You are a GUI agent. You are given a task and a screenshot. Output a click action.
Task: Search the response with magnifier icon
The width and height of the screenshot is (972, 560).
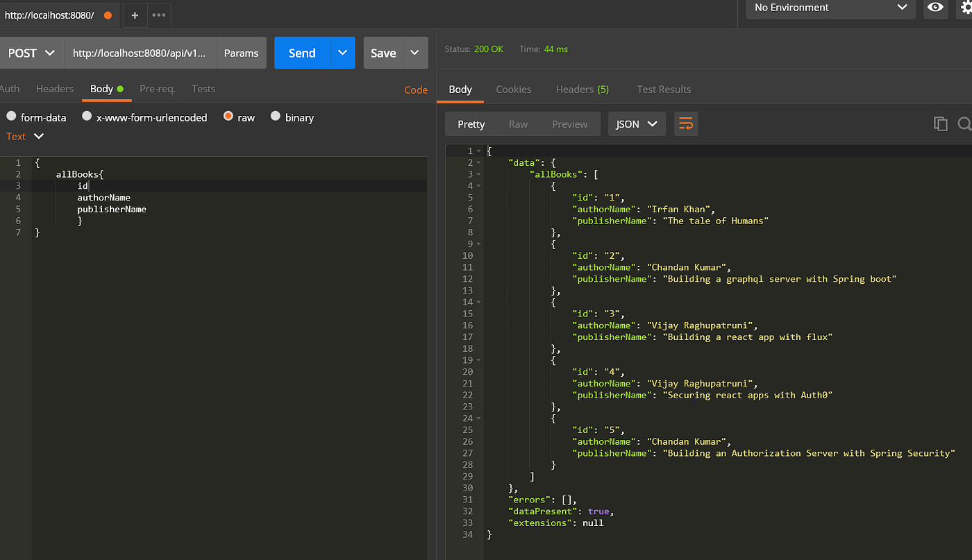pyautogui.click(x=964, y=124)
